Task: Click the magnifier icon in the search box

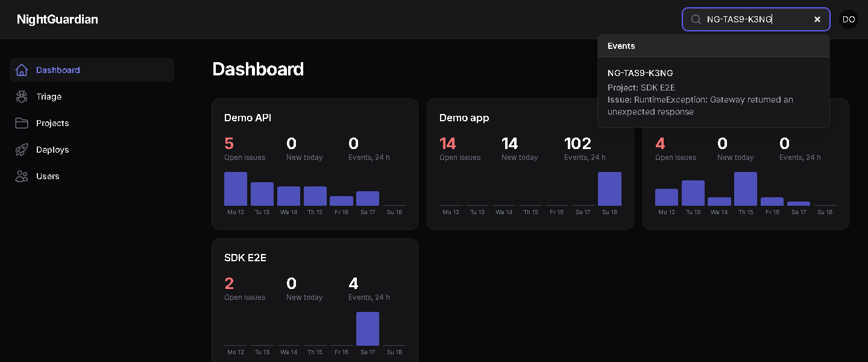Action: pos(696,19)
